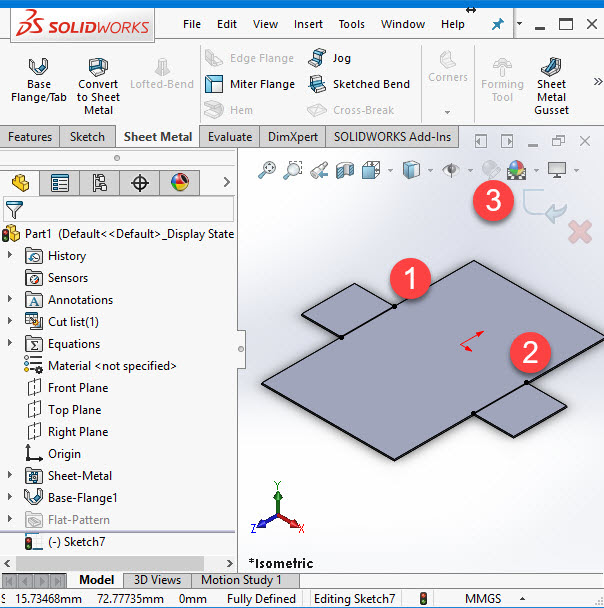Open Hide/Show Items dropdown arrow
Viewport: 604px width, 608px height.
470,170
